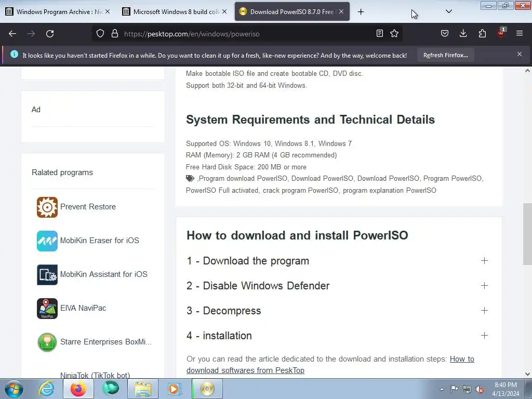Click the muted volume tray icon

coord(480,389)
